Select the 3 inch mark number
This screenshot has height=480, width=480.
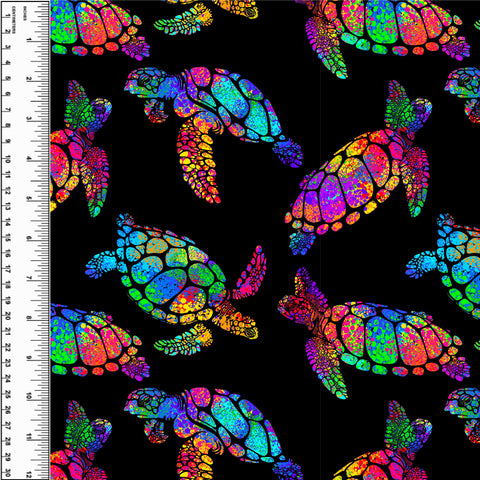coord(29,119)
